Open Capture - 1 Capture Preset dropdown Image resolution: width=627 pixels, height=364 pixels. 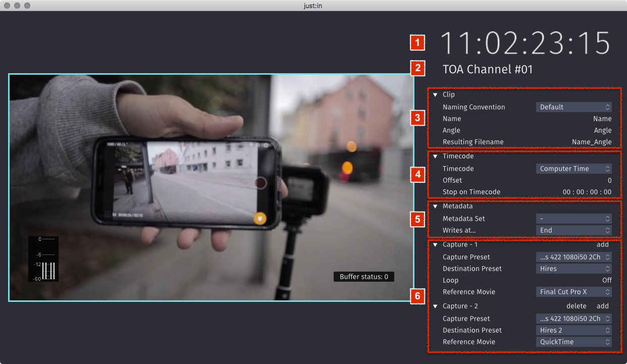pyautogui.click(x=573, y=257)
